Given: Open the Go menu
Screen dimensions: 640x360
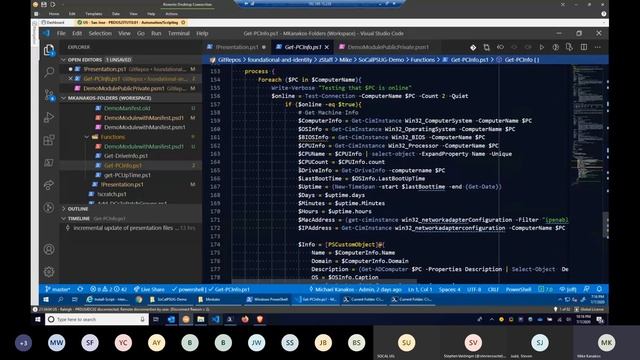Looking at the screenshot, I should (x=141, y=33).
